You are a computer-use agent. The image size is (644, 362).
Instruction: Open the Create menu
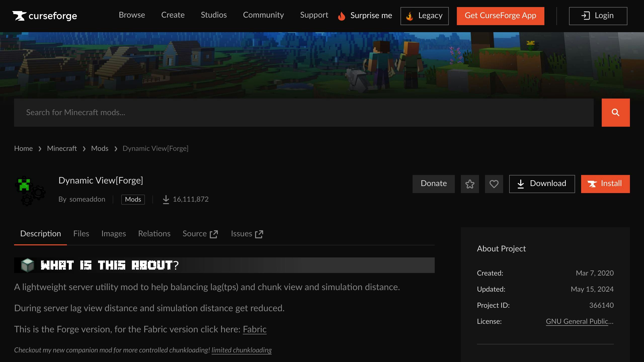pyautogui.click(x=173, y=15)
